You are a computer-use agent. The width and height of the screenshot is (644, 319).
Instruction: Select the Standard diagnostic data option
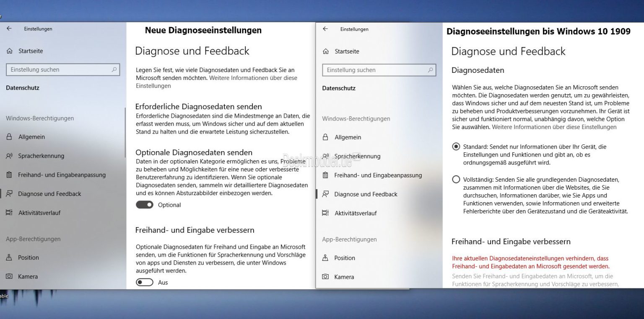coord(456,146)
